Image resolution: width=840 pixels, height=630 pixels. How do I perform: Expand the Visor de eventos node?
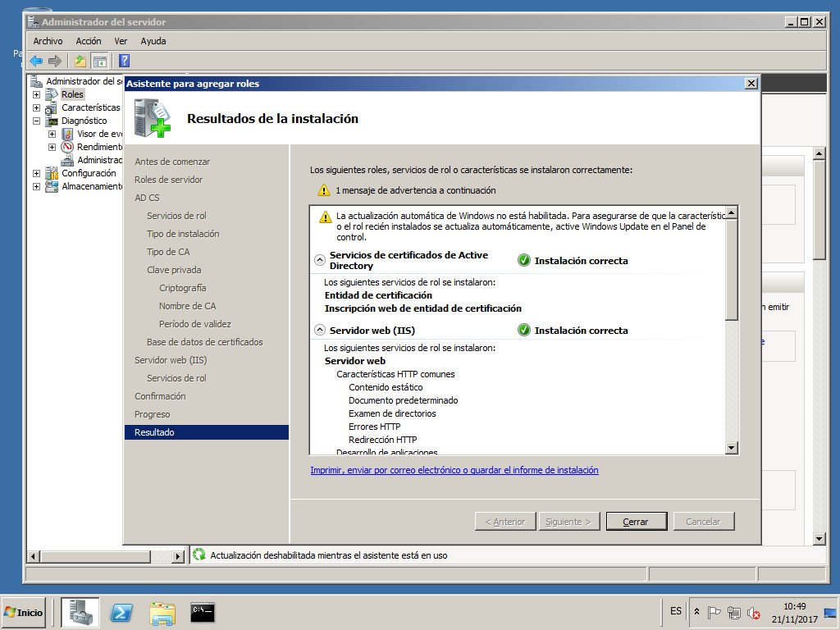click(x=52, y=134)
